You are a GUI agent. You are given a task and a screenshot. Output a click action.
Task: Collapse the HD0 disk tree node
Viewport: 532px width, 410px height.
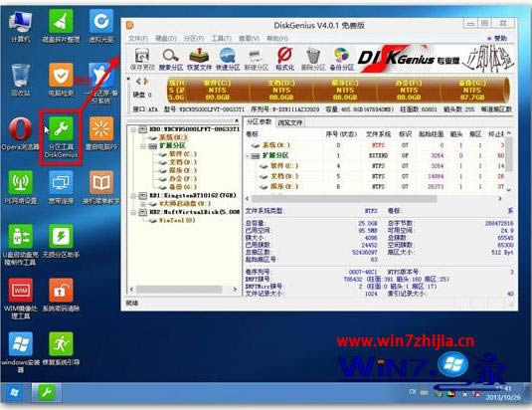[133, 129]
